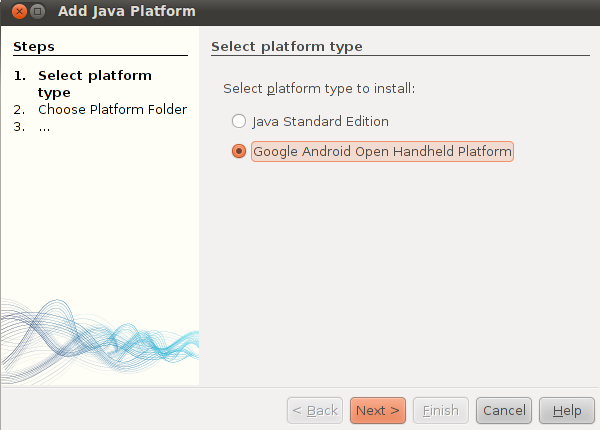Click step 3 ellipsis entry
This screenshot has width=600, height=430.
pyautogui.click(x=44, y=127)
